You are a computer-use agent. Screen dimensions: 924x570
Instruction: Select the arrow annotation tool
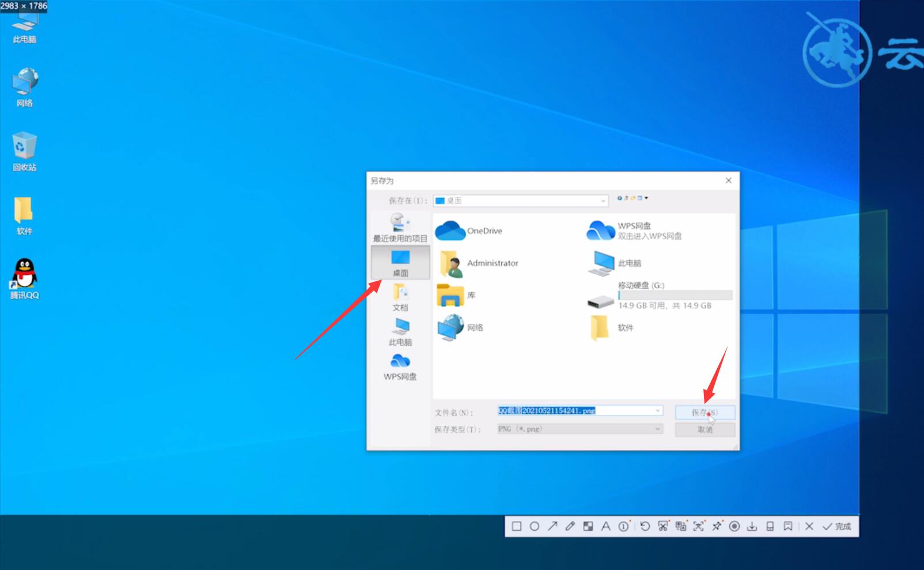click(x=552, y=526)
